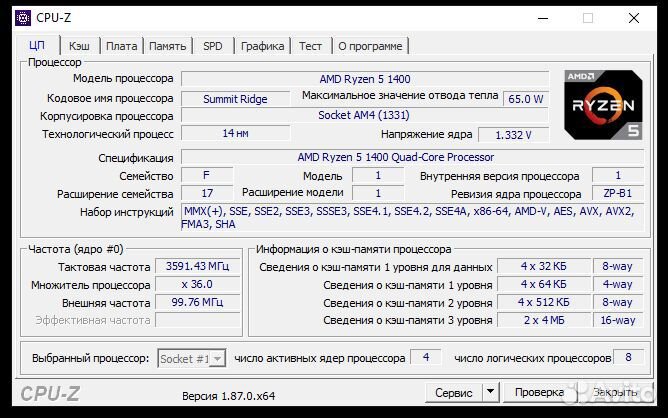Screen dimensions: 668x418
Task: Click the 4 x 512 КБ L2 cache value
Action: click(x=544, y=302)
